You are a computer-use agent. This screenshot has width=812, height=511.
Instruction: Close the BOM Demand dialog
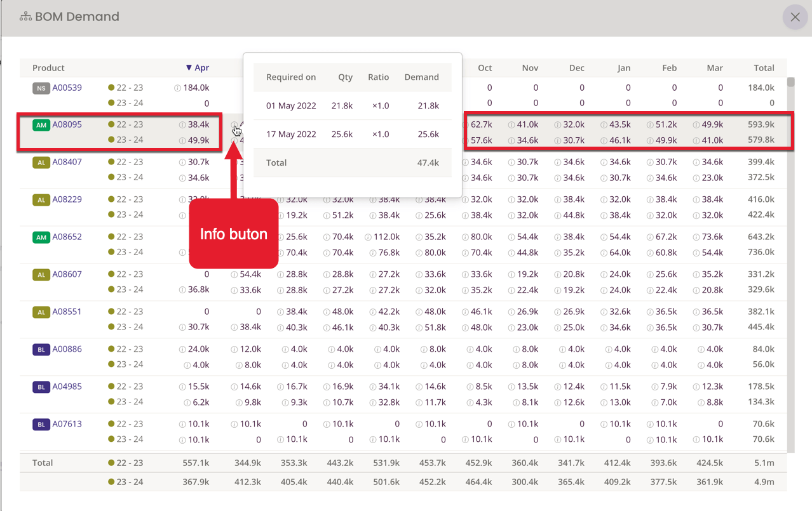[795, 17]
